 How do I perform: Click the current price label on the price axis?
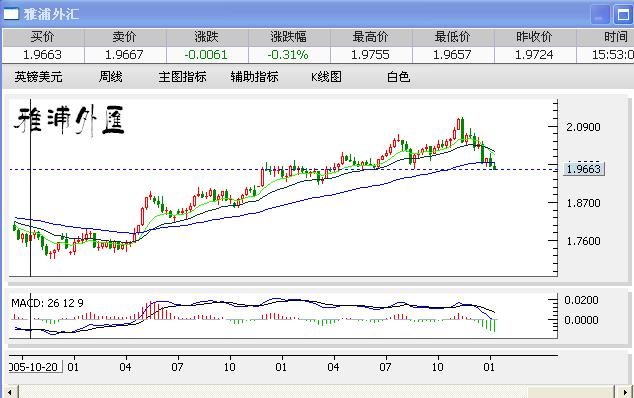coord(584,169)
